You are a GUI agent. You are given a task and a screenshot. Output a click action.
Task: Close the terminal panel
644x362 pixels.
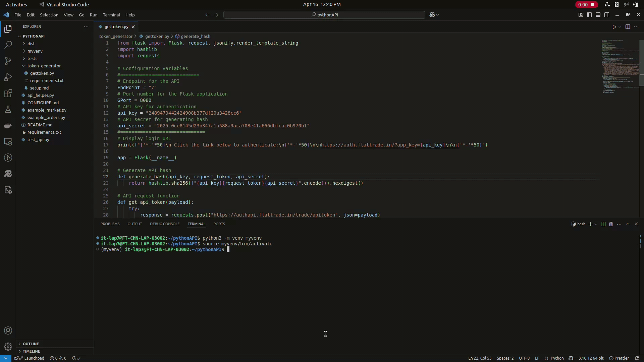coord(636,224)
